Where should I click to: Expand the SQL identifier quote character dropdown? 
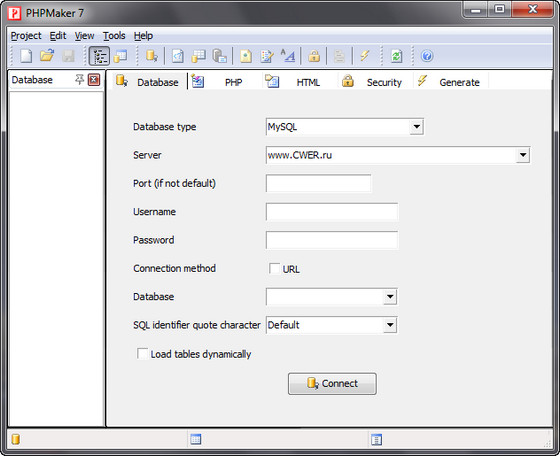[x=390, y=325]
